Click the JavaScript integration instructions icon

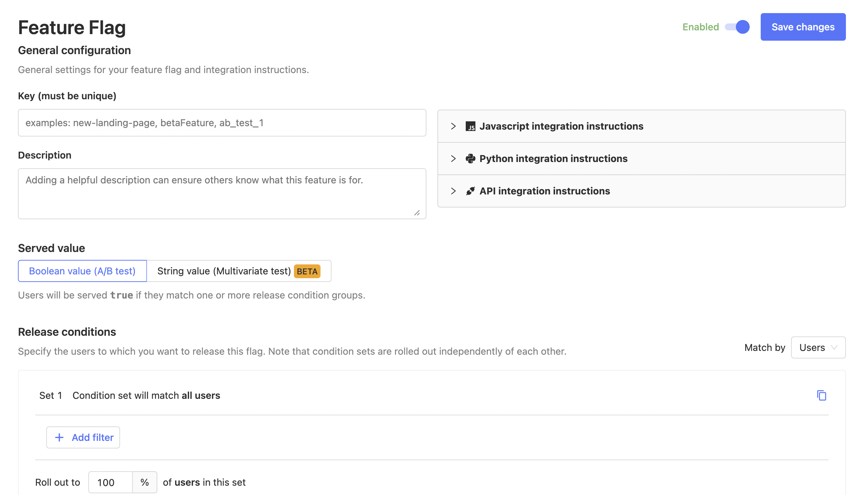pyautogui.click(x=470, y=126)
